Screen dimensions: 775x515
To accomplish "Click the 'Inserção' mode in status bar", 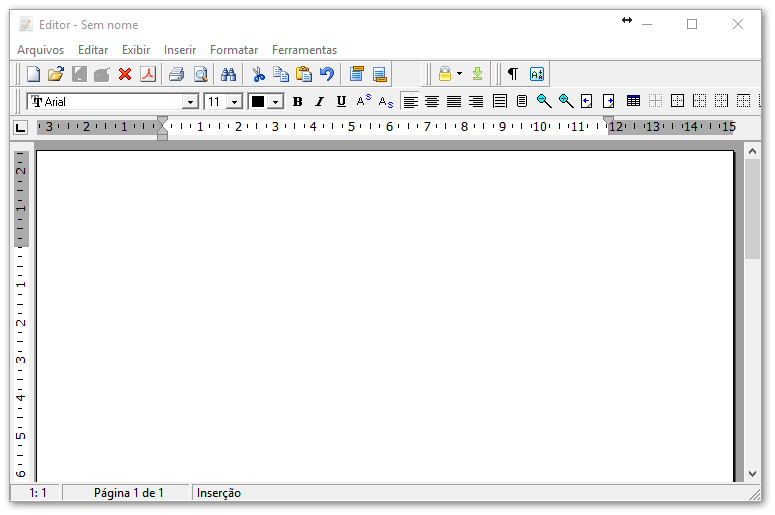I will click(218, 493).
